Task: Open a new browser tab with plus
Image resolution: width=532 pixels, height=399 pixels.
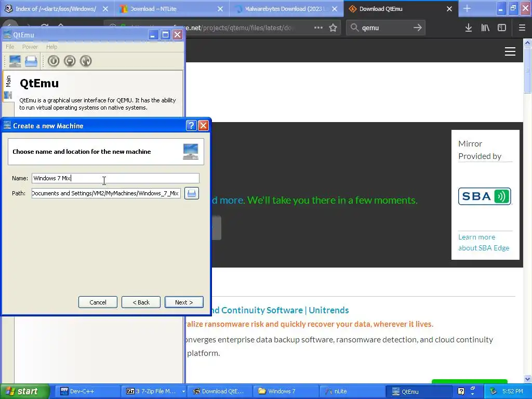Action: (467, 9)
